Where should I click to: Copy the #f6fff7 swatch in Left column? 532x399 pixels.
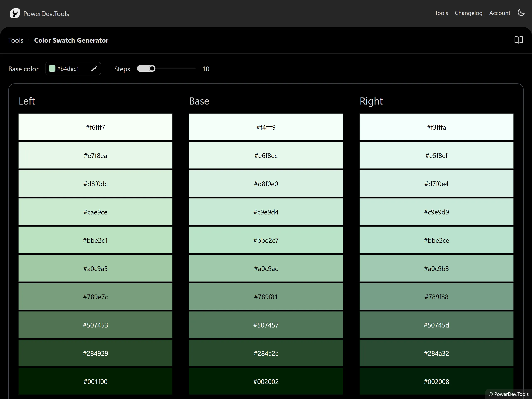(x=95, y=127)
